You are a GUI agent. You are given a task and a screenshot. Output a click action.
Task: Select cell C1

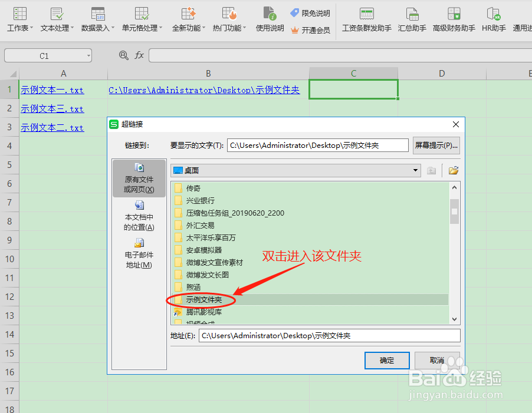coord(353,90)
